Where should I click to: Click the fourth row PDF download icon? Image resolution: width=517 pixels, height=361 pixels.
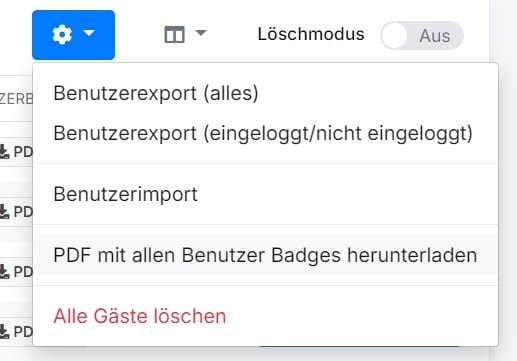[4, 332]
